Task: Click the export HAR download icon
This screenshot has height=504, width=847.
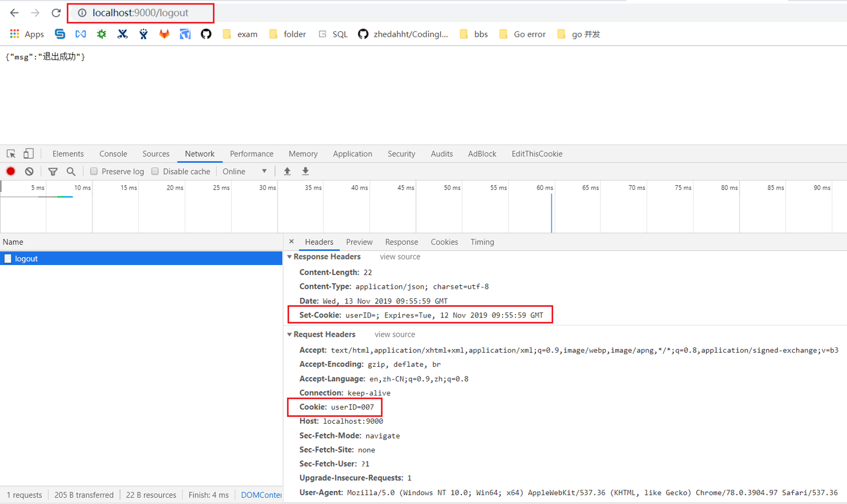Action: 305,171
